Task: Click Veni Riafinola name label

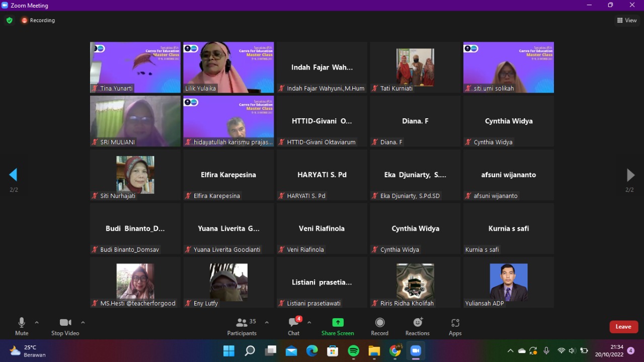Action: (x=305, y=250)
